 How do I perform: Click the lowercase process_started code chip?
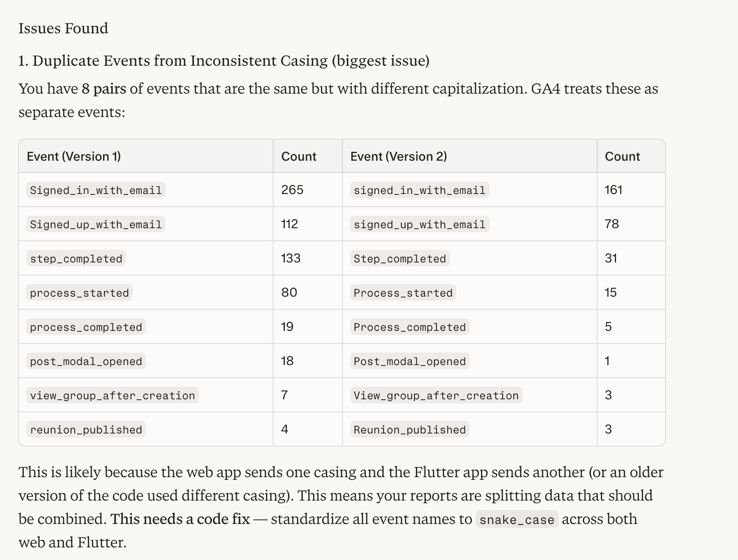(x=79, y=293)
